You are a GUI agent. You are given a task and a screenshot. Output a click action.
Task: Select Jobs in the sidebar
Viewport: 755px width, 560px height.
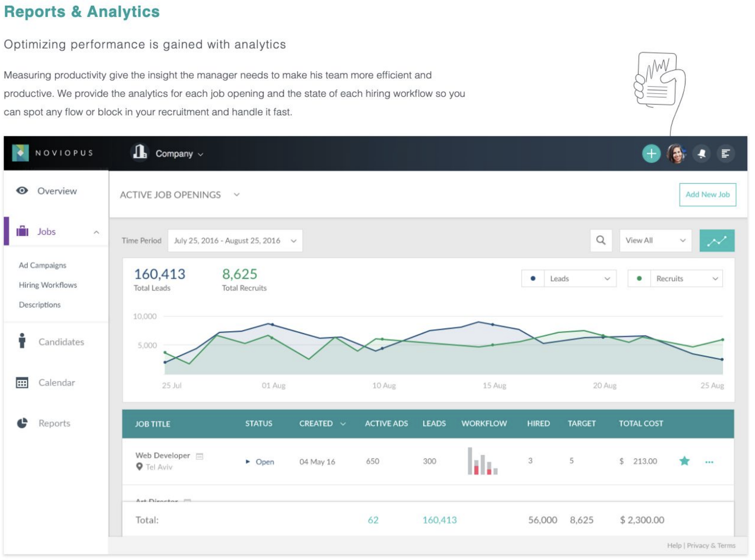pyautogui.click(x=46, y=232)
